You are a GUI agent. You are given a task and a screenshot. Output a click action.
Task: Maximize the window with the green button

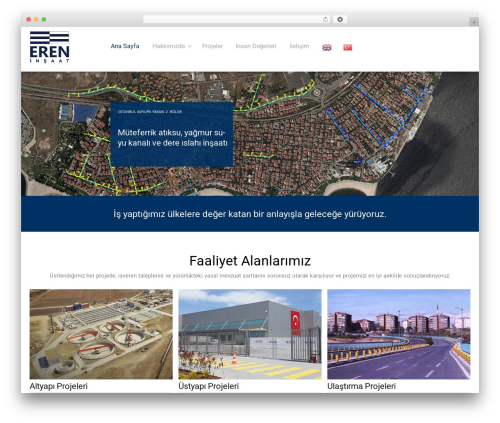(x=44, y=19)
